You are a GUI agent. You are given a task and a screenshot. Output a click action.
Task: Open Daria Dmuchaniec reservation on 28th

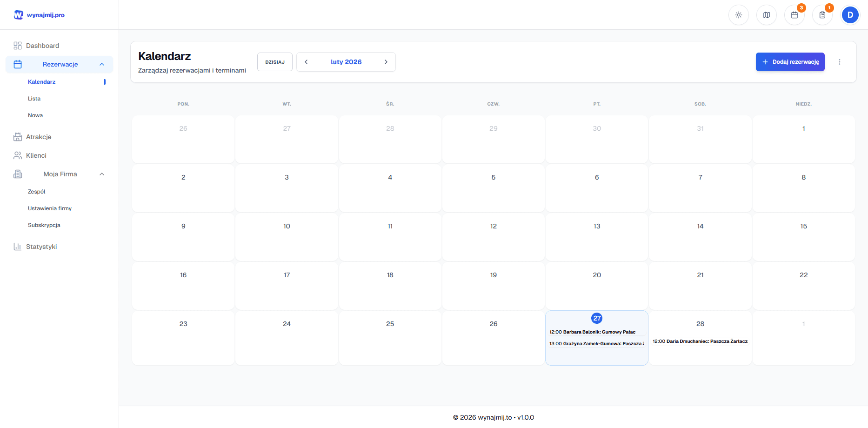point(700,341)
